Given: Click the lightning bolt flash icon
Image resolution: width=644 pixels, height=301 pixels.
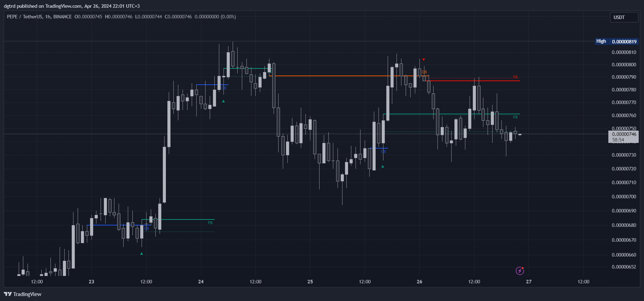Looking at the screenshot, I should (x=520, y=271).
